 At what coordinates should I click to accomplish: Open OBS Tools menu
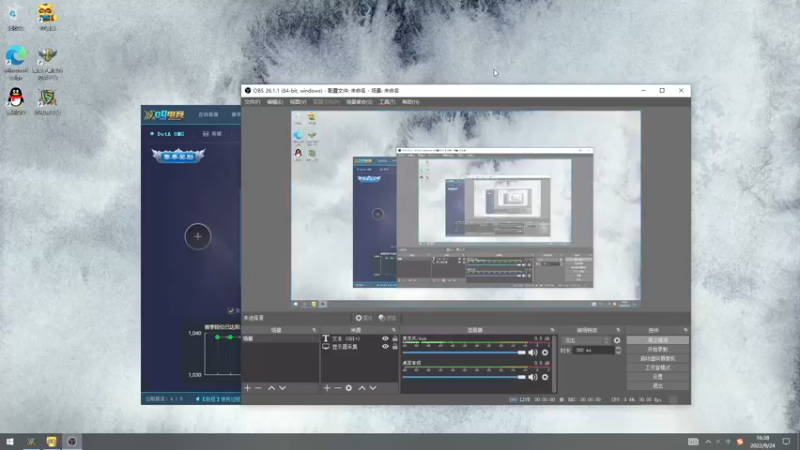point(387,102)
